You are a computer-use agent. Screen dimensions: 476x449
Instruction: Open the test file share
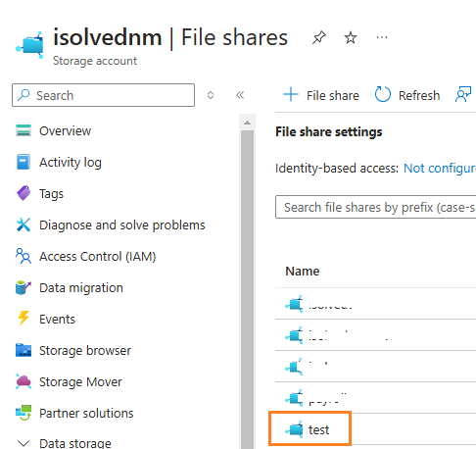(318, 429)
